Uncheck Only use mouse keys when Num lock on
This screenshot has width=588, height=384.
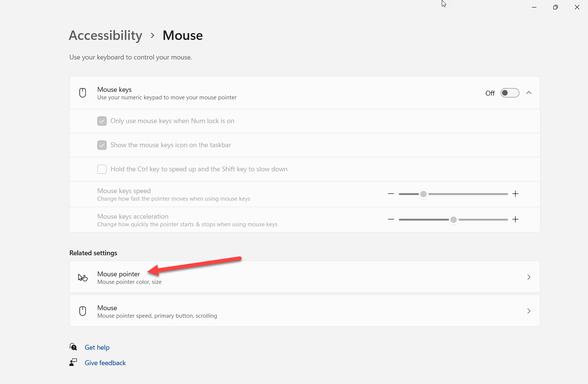point(102,121)
